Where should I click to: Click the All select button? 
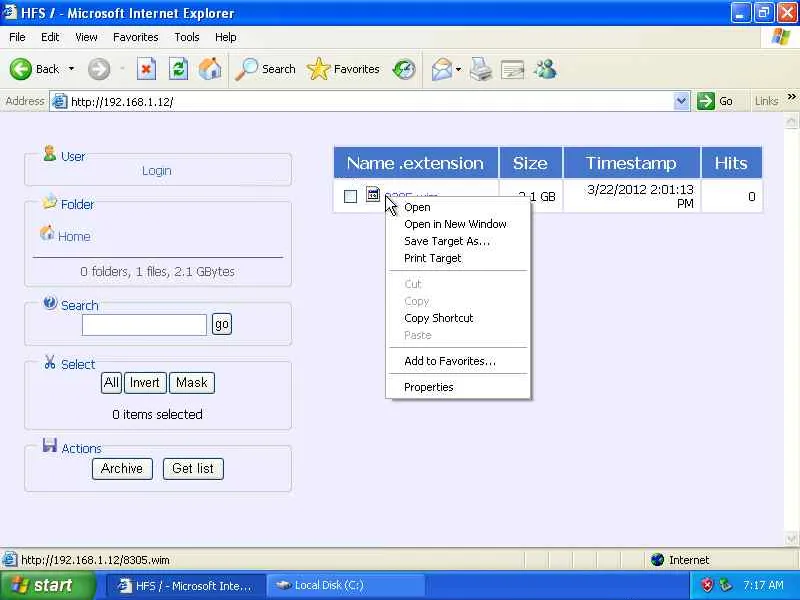point(111,383)
